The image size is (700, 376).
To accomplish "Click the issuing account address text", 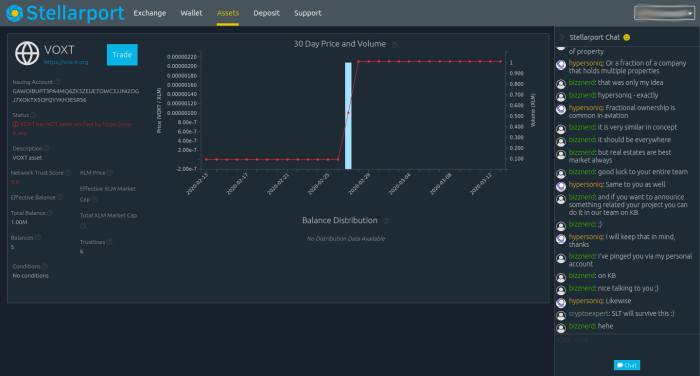I will click(75, 96).
